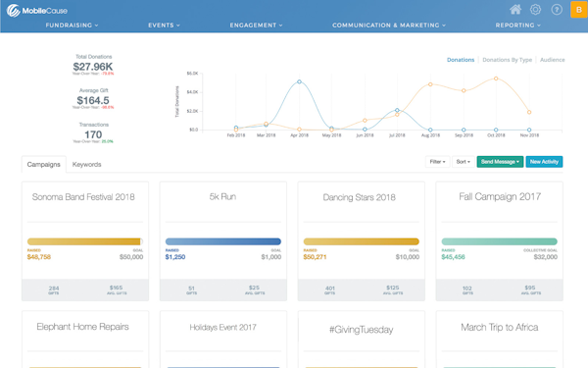Select the Apr 2018 blue data point
Image resolution: width=588 pixels, height=368 pixels.
pyautogui.click(x=299, y=81)
